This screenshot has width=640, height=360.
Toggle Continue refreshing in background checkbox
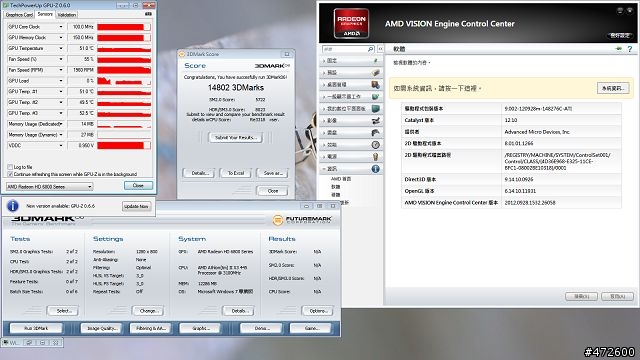point(10,174)
